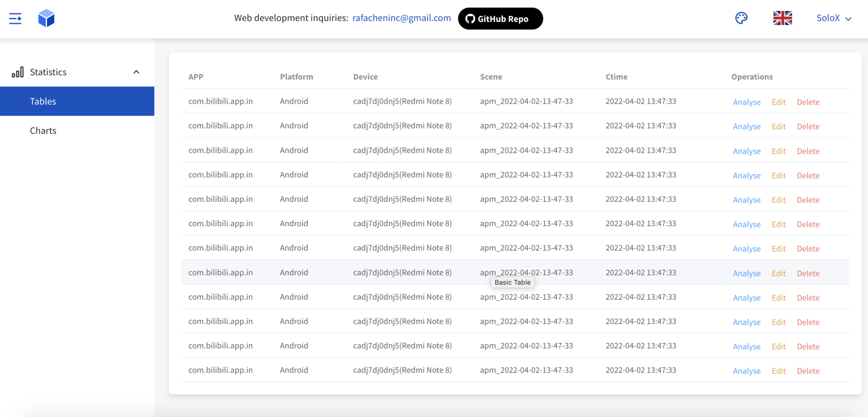868x417 pixels.
Task: Click Analyse in the first table row
Action: pyautogui.click(x=746, y=102)
